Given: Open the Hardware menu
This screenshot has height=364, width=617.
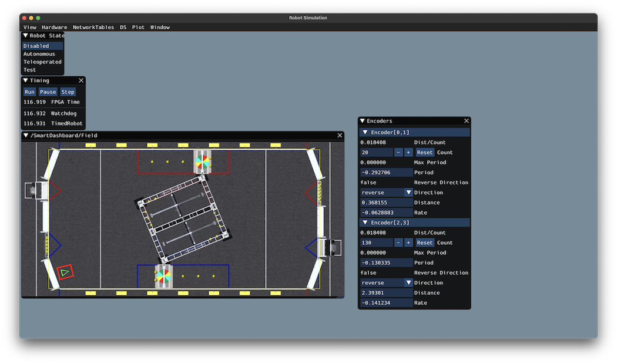Looking at the screenshot, I should pyautogui.click(x=54, y=27).
